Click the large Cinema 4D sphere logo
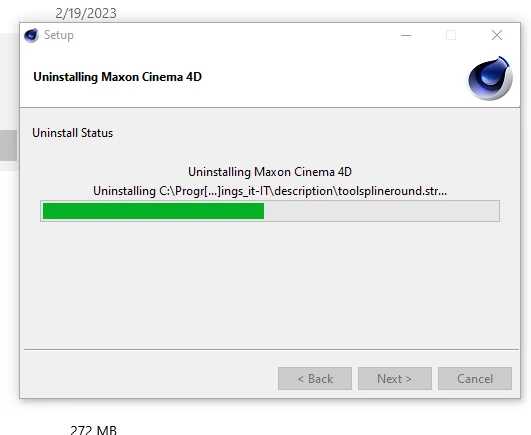Image resolution: width=531 pixels, height=435 pixels. pos(490,78)
